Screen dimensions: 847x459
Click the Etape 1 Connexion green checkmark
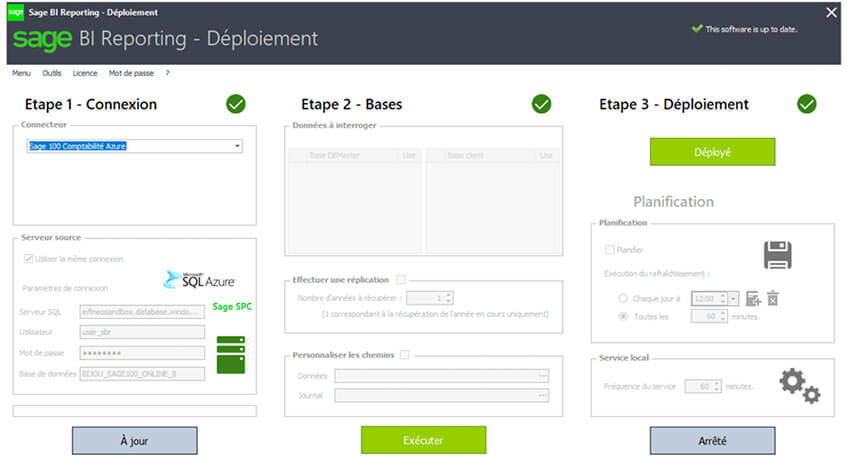(x=236, y=104)
